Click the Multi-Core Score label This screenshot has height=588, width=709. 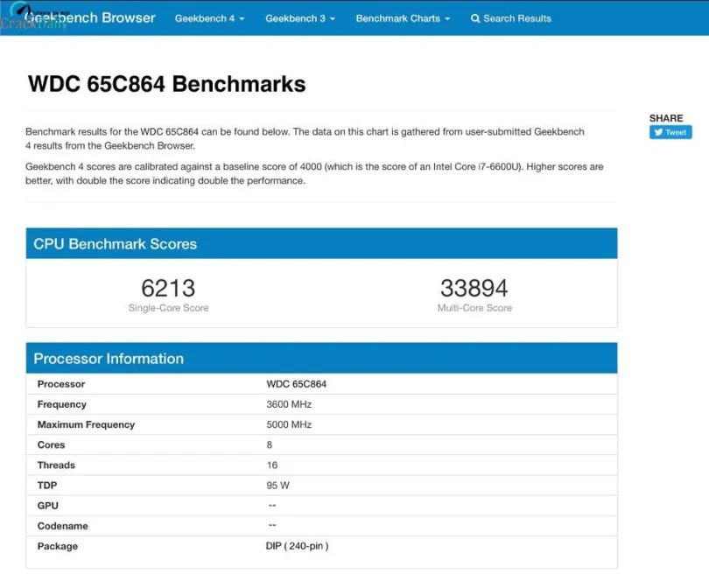click(474, 308)
